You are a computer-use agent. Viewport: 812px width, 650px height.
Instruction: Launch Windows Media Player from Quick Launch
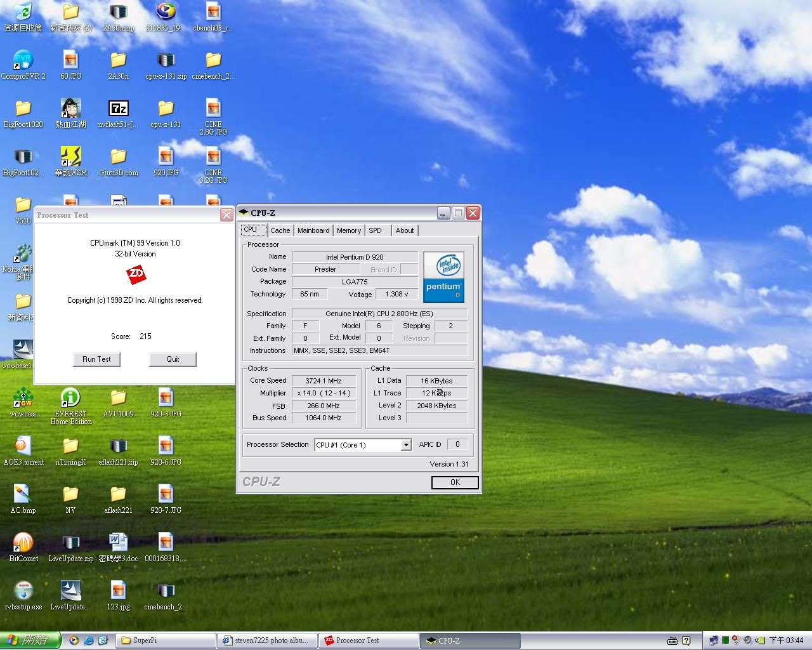(74, 640)
